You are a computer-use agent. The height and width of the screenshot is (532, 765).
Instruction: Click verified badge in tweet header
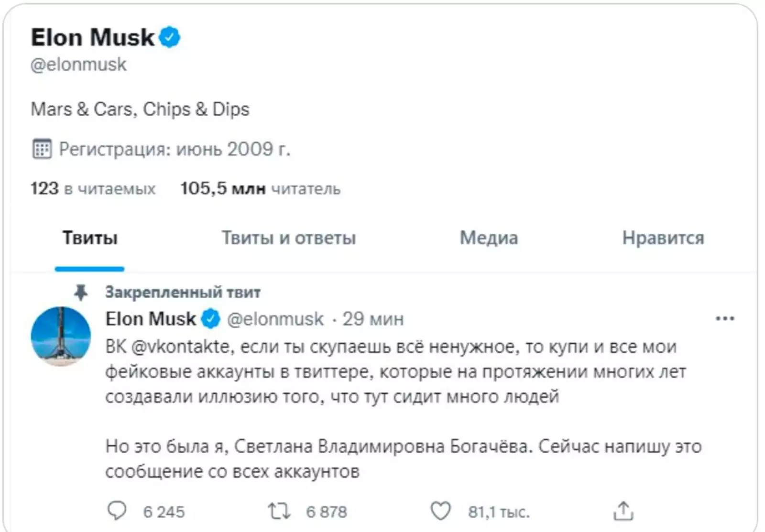coord(210,319)
